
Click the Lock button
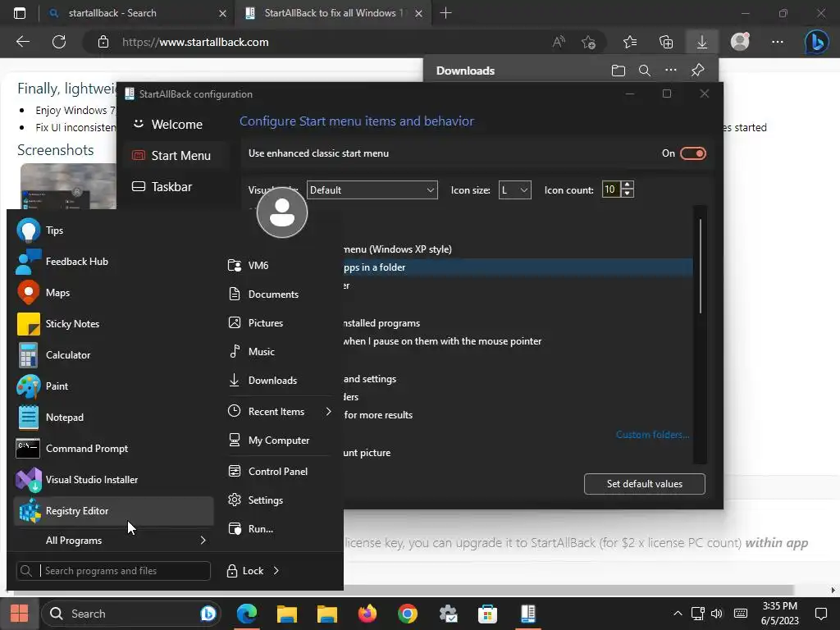[x=245, y=571]
